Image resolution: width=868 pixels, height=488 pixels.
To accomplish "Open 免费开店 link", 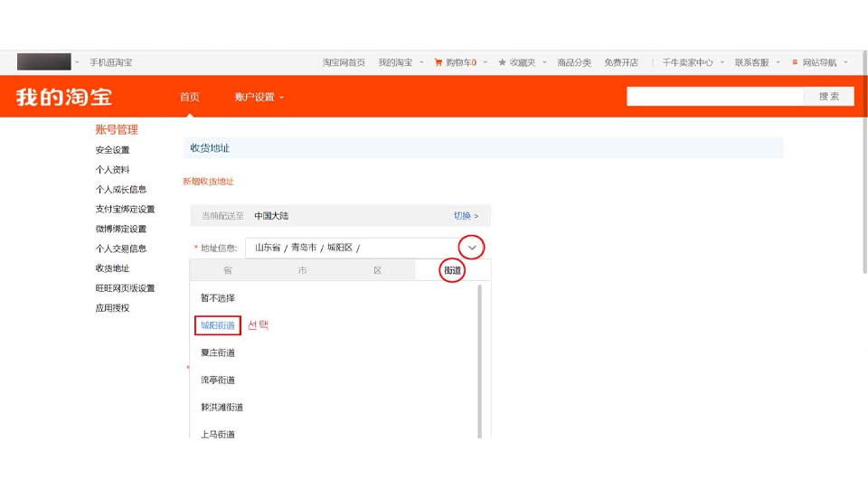I will pos(621,62).
